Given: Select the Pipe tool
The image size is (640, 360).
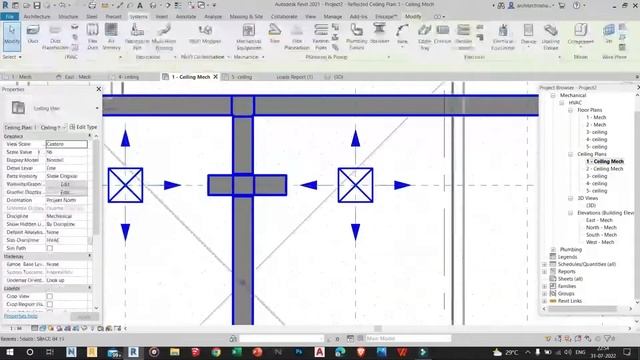Looking at the screenshot, I should pyautogui.click(x=275, y=33).
